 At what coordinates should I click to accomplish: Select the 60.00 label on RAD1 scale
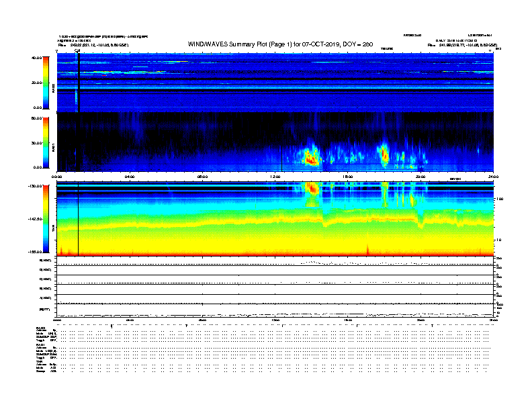[x=36, y=118]
